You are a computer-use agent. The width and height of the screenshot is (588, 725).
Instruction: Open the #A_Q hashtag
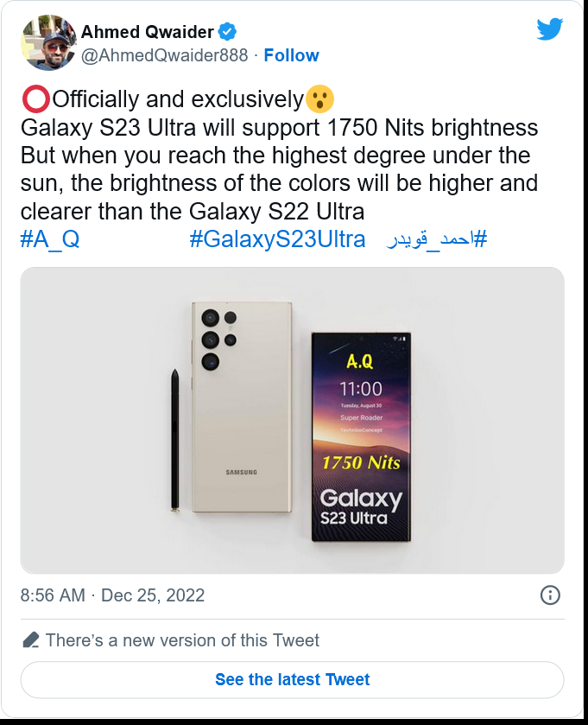pyautogui.click(x=50, y=239)
